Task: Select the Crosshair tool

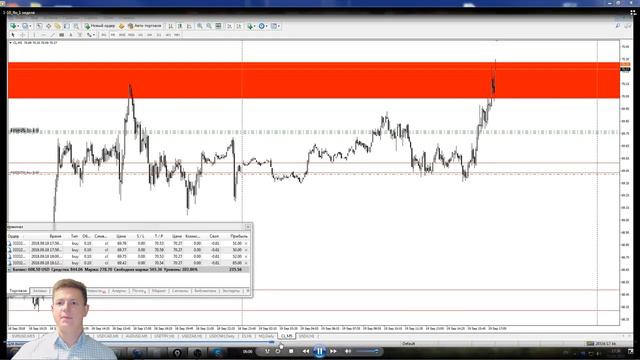Action: 23,35
